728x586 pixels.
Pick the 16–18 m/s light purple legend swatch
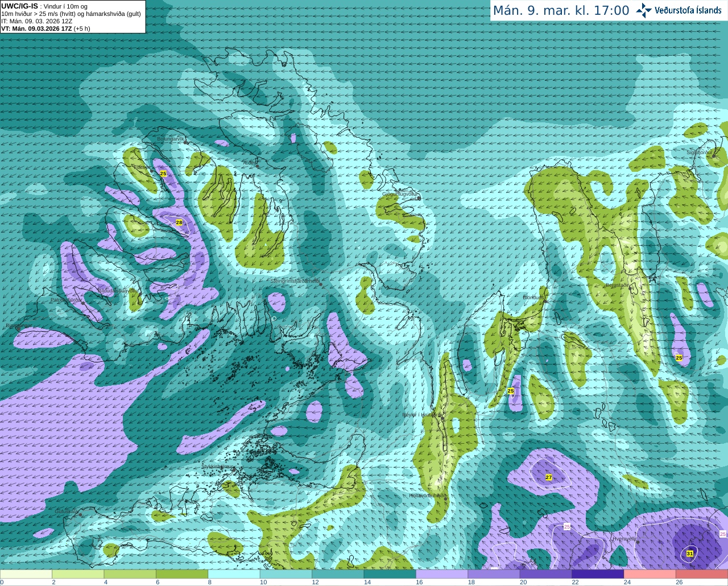point(442,574)
